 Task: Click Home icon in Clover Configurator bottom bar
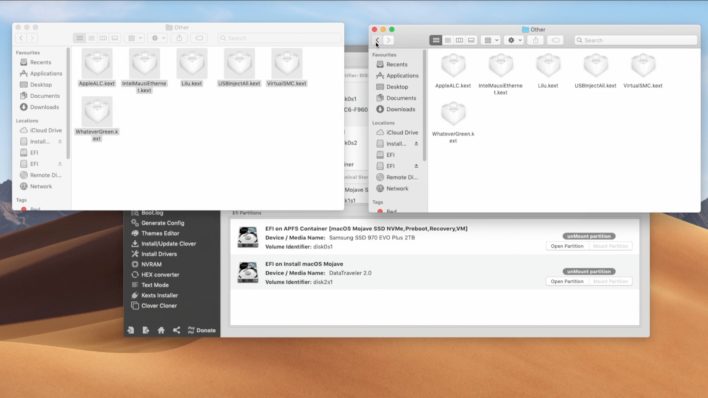coord(161,331)
